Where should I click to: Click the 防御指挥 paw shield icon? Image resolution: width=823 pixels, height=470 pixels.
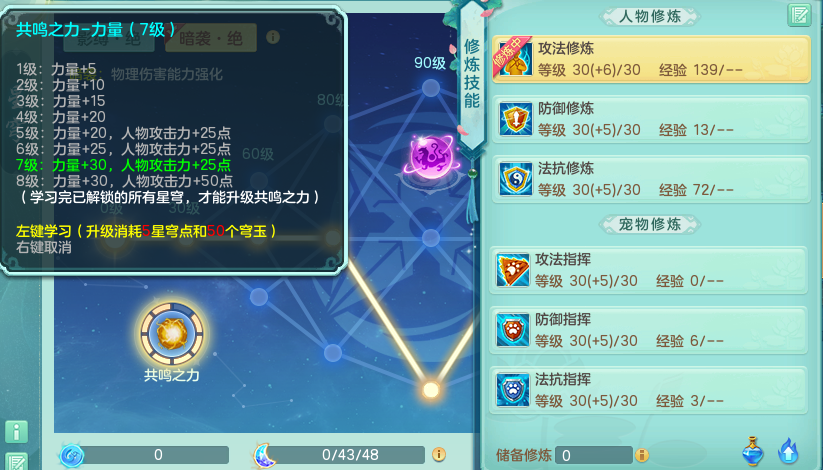(x=513, y=330)
